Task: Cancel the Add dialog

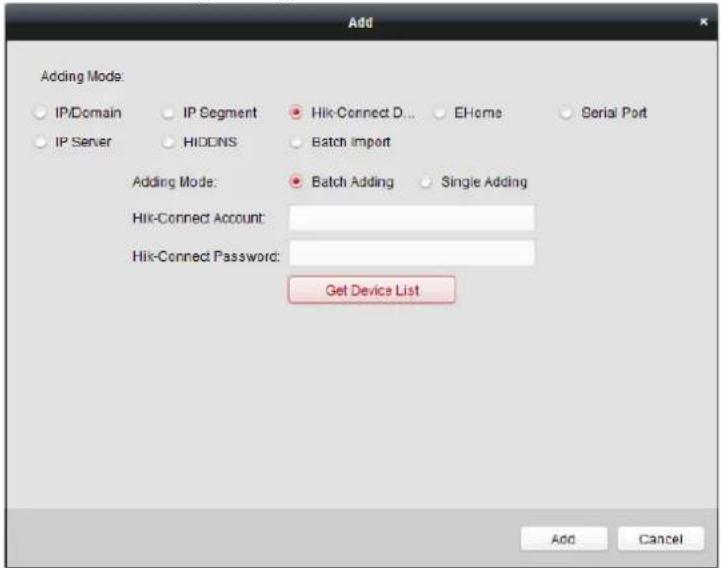Action: tap(661, 539)
